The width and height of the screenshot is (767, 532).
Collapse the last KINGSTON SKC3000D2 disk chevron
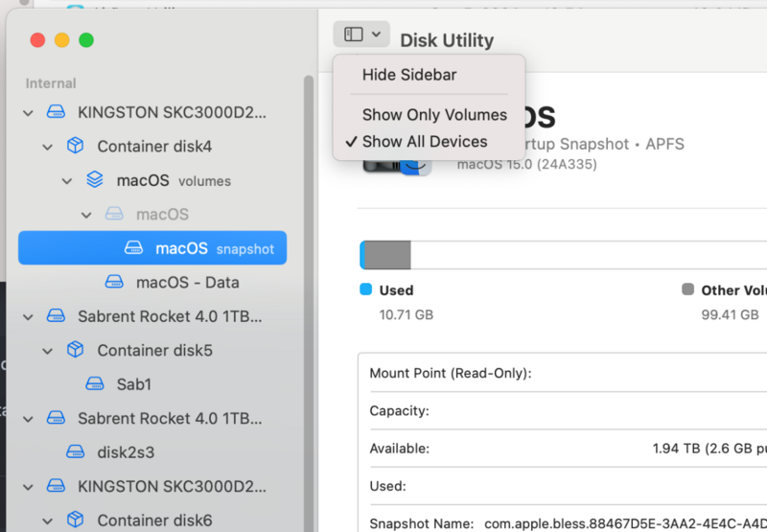tap(29, 487)
